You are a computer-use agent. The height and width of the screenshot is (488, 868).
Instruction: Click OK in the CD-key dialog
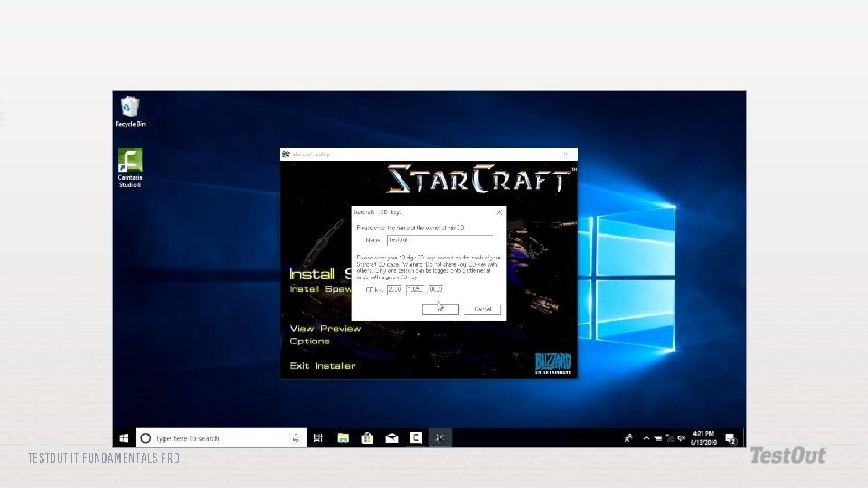pyautogui.click(x=440, y=309)
